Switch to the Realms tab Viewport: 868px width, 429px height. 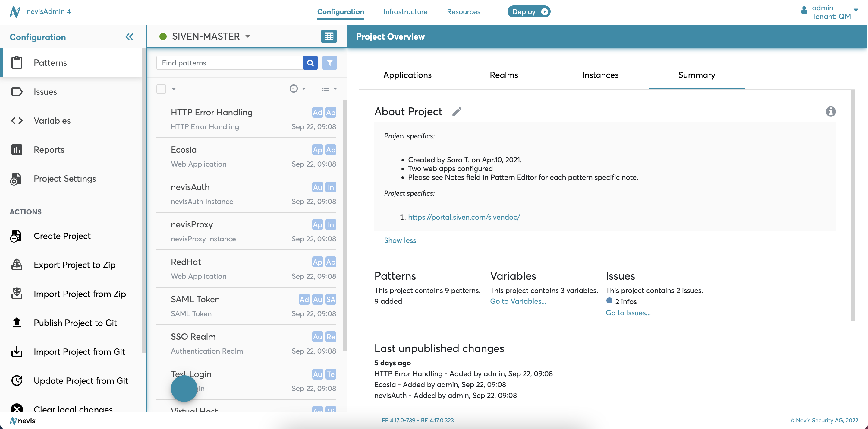503,75
